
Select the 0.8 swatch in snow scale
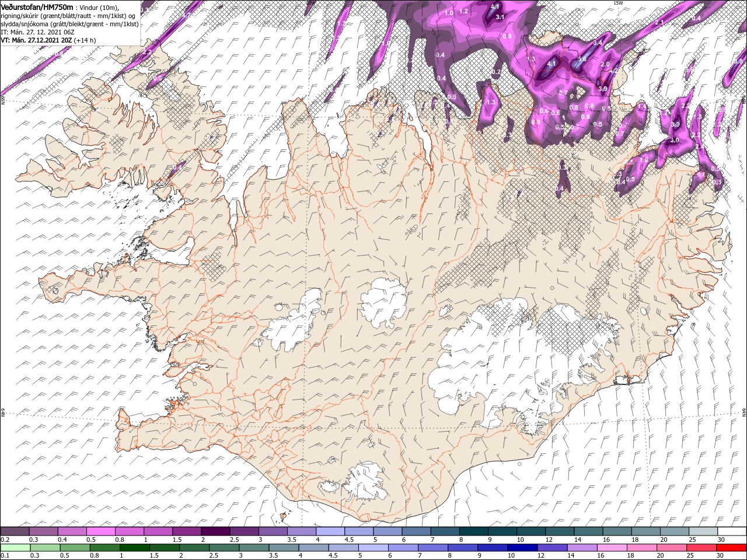pyautogui.click(x=129, y=531)
